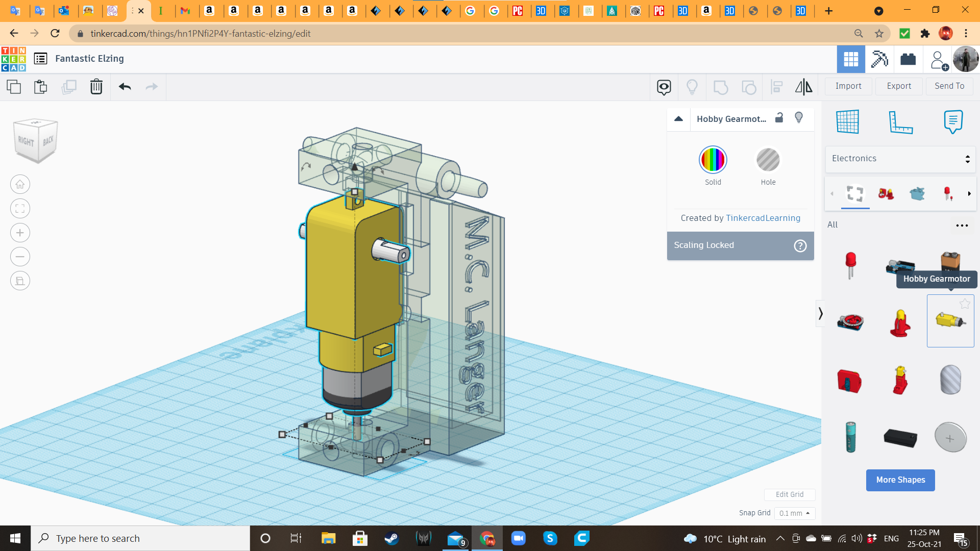Click the Home view icon
Viewport: 980px width, 551px height.
tap(20, 184)
